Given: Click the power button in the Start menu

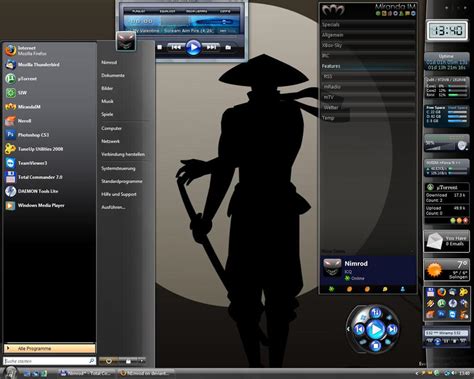Looking at the screenshot, I should [x=109, y=361].
